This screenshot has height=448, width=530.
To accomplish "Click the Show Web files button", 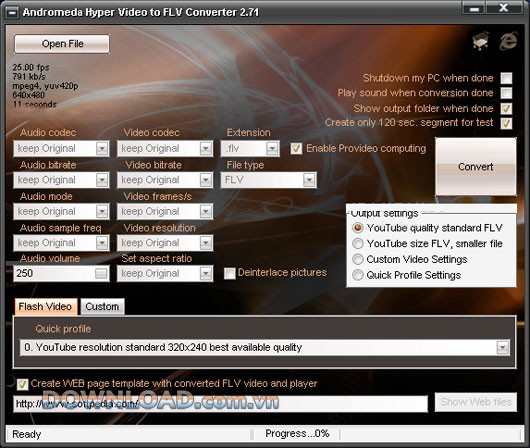I will pos(476,402).
